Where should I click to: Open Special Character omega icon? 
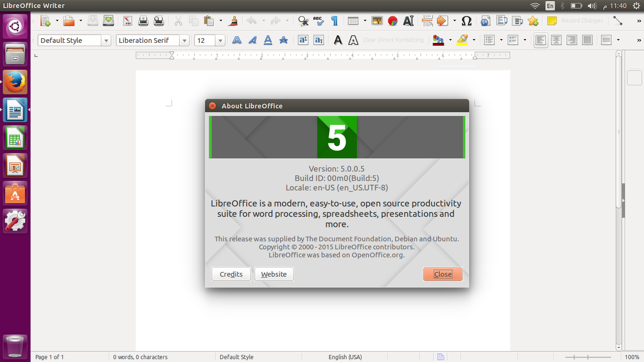click(466, 21)
